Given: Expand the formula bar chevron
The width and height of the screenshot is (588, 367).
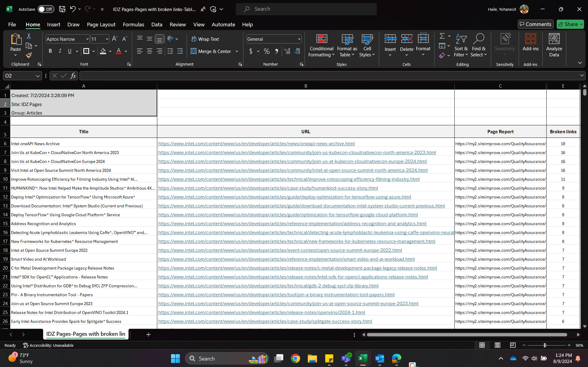Looking at the screenshot, I should pos(582,75).
